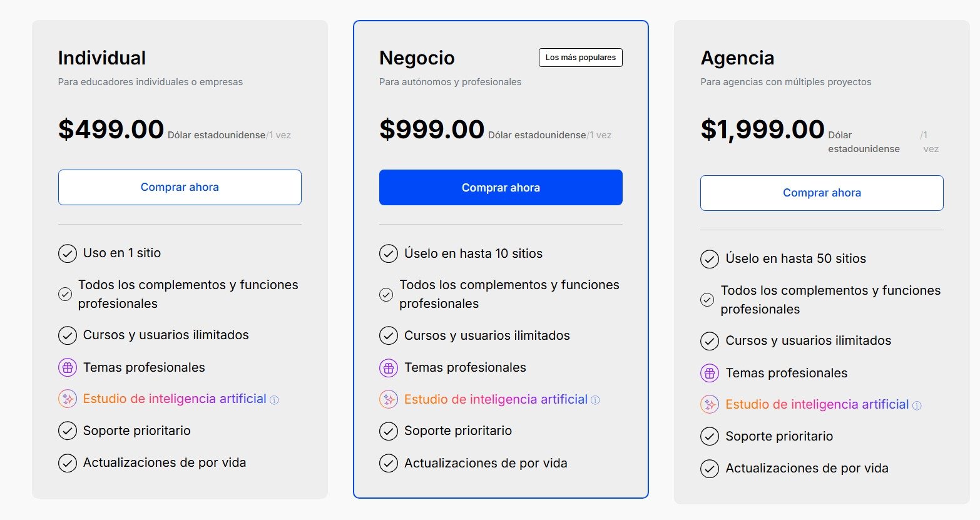Screen dimensions: 980x520
Task: Click the AI Studio sparkle icon in Agencia plan
Action: coord(710,405)
